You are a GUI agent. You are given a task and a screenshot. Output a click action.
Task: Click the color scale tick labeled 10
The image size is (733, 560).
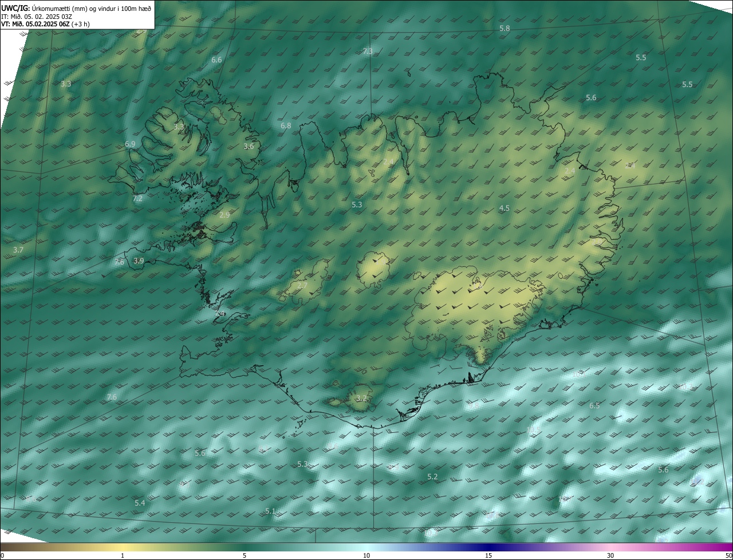pyautogui.click(x=366, y=555)
